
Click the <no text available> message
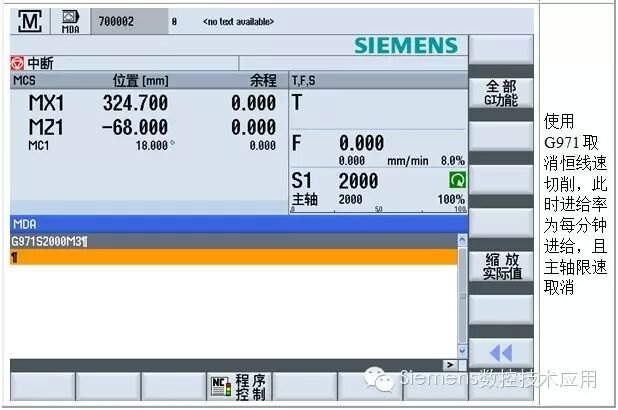pos(238,22)
